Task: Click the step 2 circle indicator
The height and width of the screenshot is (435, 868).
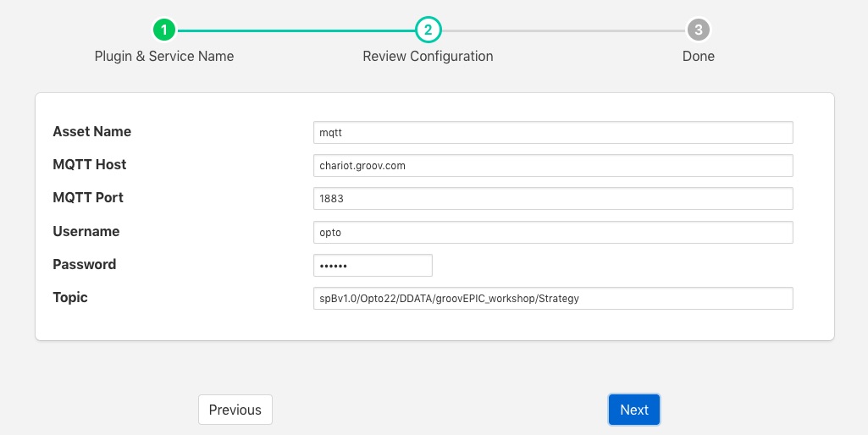Action: (x=428, y=30)
